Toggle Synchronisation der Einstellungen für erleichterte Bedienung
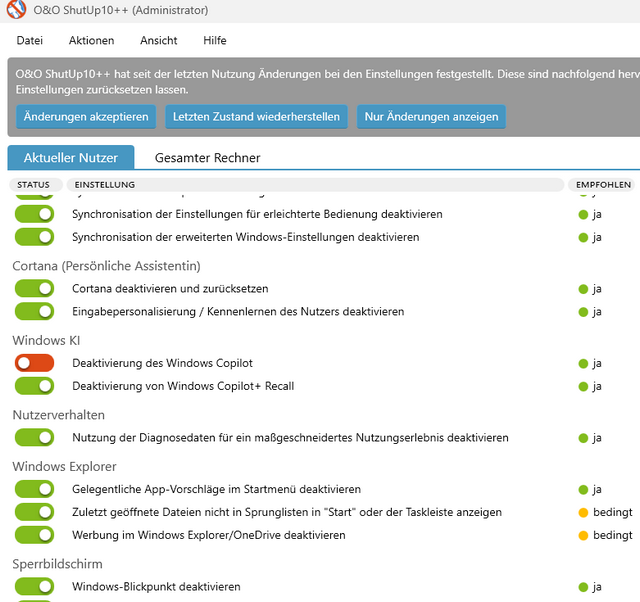 coord(34,214)
